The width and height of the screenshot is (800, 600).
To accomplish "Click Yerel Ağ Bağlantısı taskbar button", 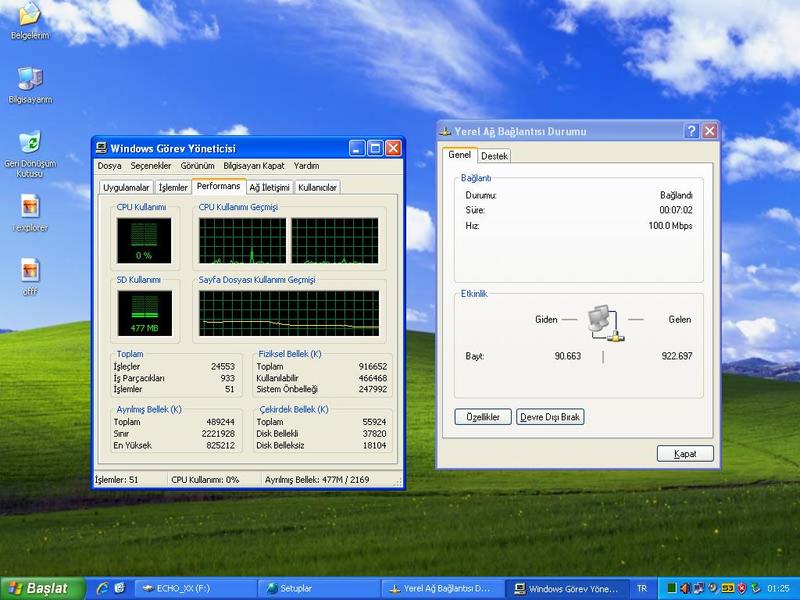I will click(x=442, y=588).
